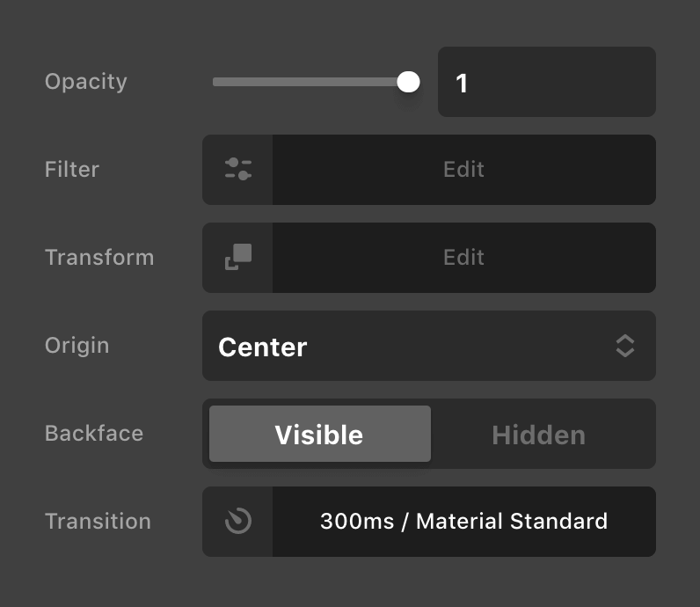
Task: Click the Opacity label
Action: coord(86,82)
